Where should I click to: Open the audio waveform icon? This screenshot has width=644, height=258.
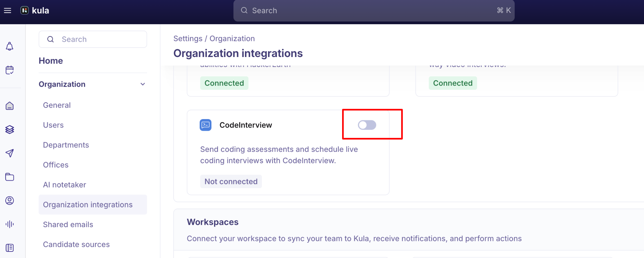[x=10, y=224]
